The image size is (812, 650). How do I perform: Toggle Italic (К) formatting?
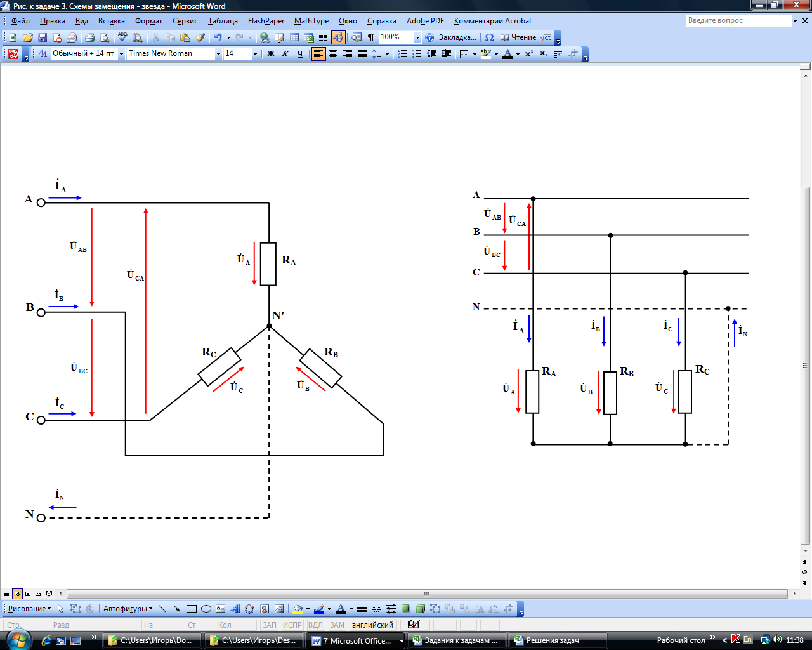coord(285,54)
